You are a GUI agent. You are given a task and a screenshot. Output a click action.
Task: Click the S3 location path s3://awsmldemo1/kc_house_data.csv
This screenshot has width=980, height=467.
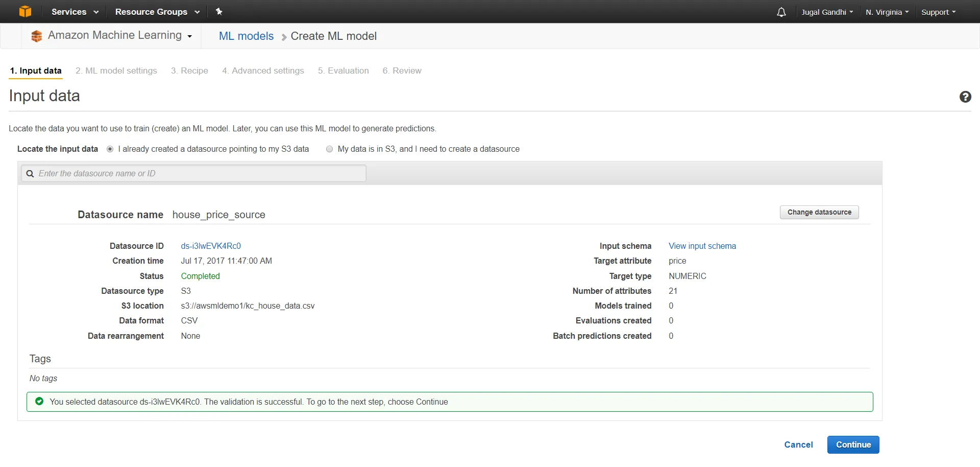tap(248, 306)
